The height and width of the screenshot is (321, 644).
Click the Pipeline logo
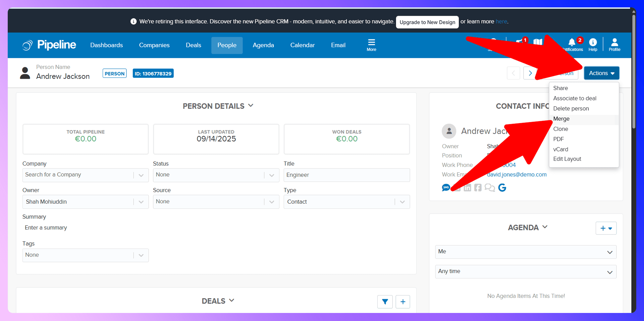[x=49, y=45]
